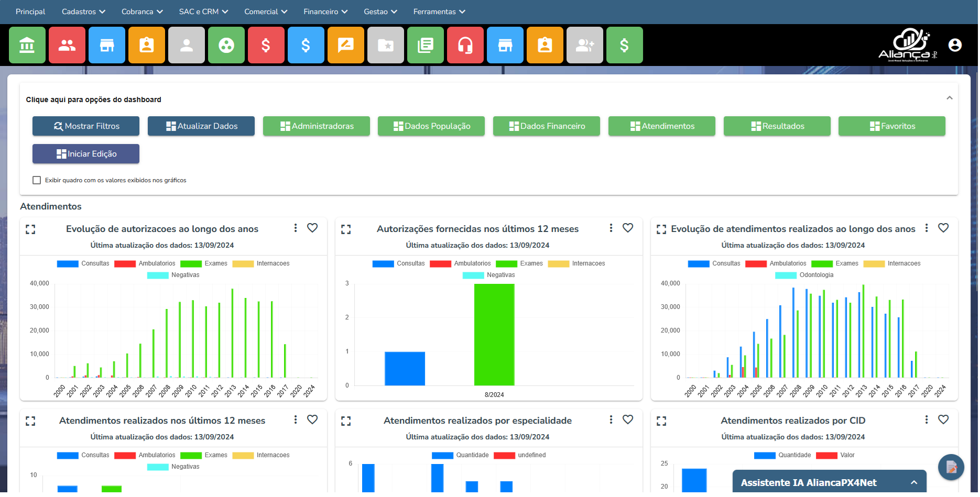Collapse the dashboard options panel chevron
Viewport: 980px width, 497px height.
pyautogui.click(x=949, y=98)
